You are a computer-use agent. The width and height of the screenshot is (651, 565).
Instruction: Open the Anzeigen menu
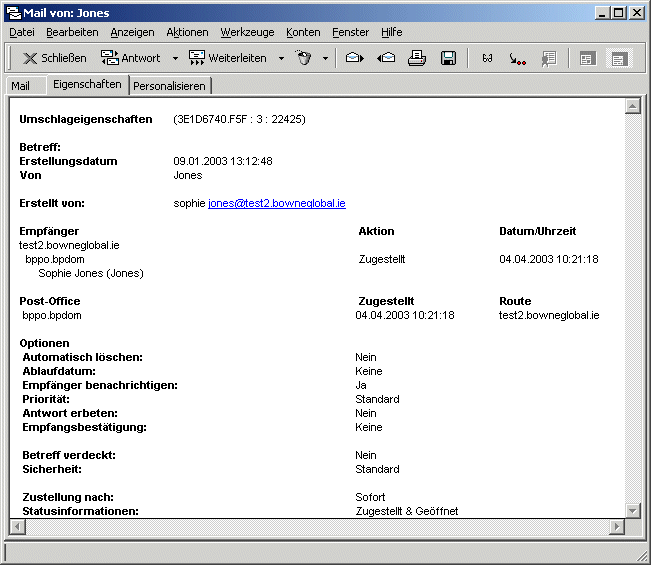[132, 32]
